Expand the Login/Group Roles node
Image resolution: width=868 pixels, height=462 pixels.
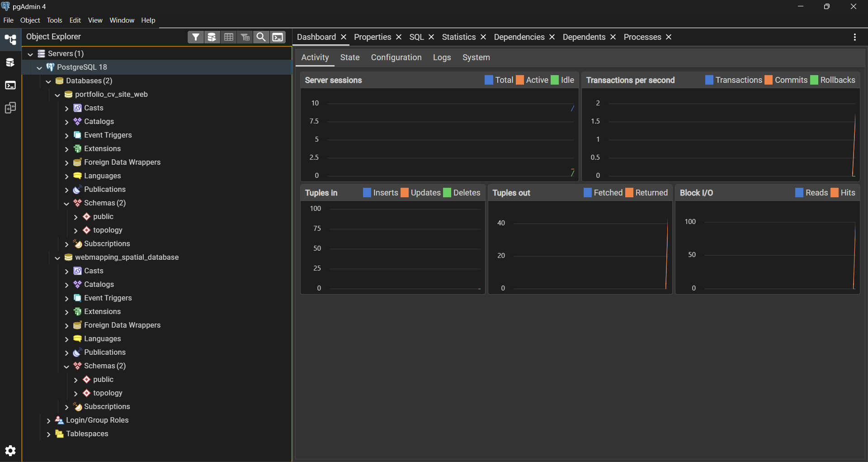(48, 420)
